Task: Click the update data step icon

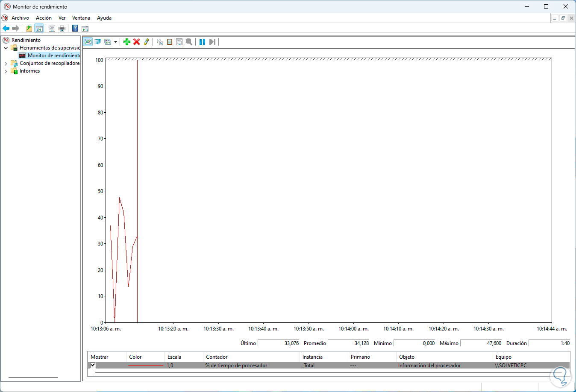Action: [x=212, y=42]
